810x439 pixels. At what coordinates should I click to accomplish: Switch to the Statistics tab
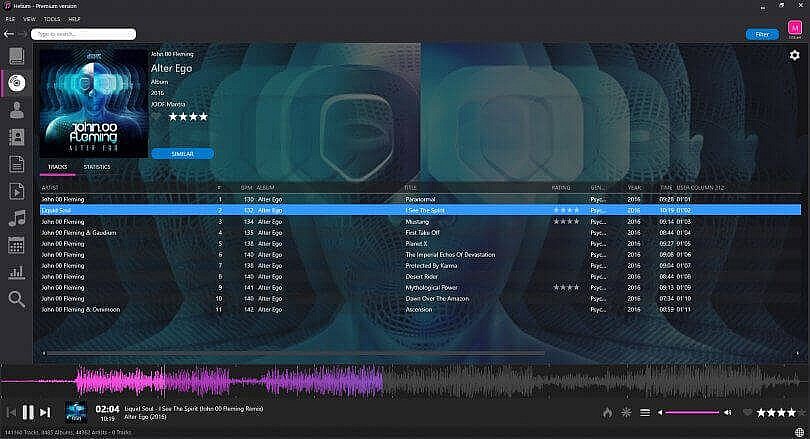97,167
